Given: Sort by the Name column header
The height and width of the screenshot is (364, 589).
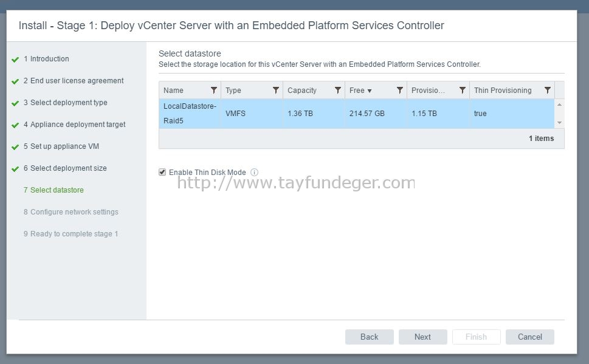Looking at the screenshot, I should tap(173, 90).
